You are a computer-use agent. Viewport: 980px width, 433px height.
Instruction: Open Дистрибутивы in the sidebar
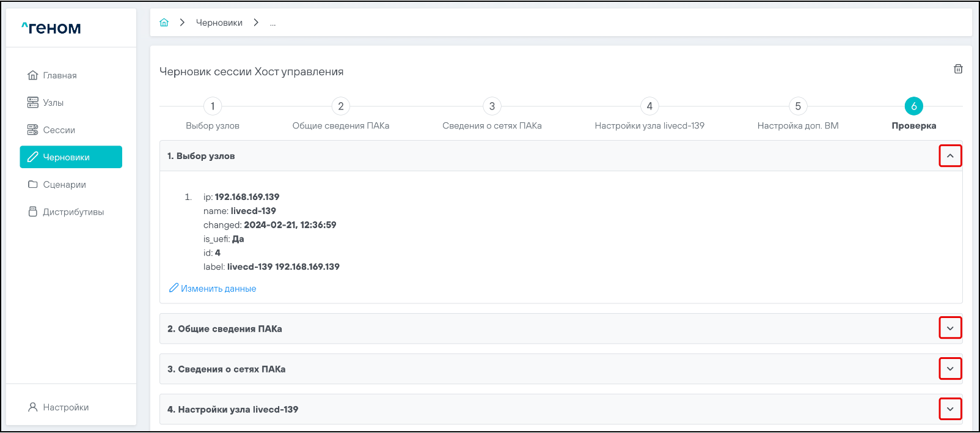coord(73,212)
